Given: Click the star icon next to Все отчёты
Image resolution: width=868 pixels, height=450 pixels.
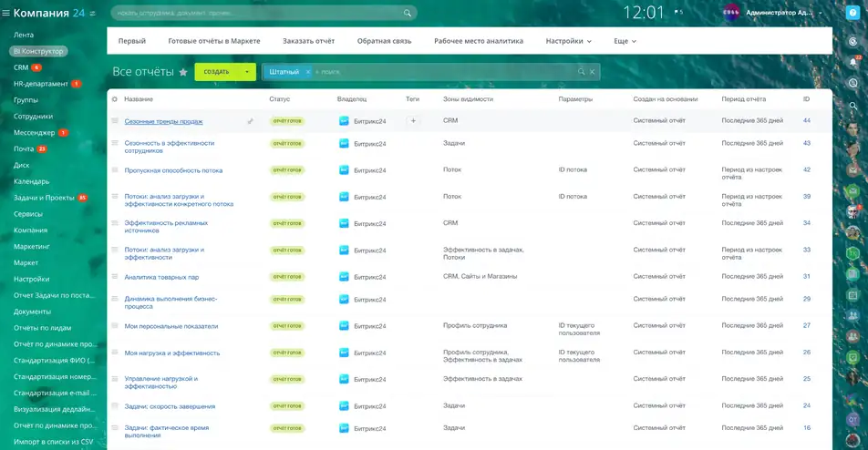Looking at the screenshot, I should 183,72.
